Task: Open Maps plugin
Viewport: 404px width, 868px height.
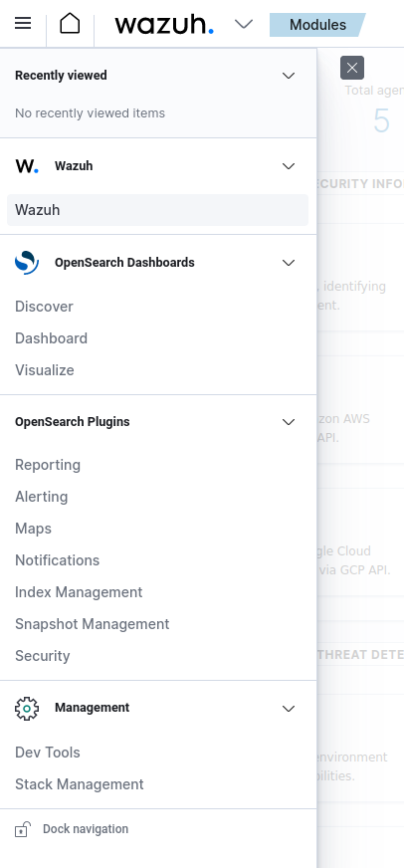Action: (33, 529)
